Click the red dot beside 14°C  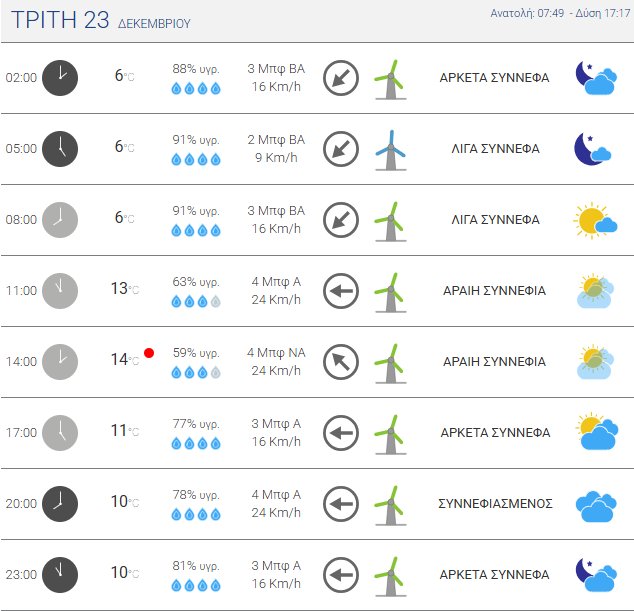tap(149, 353)
